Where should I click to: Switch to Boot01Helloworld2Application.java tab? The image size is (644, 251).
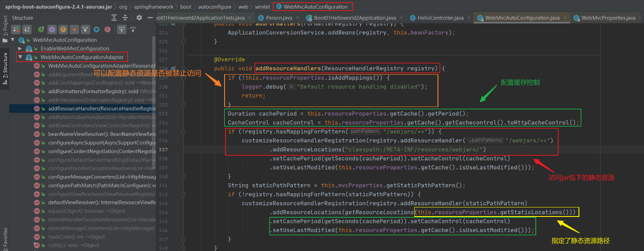point(355,18)
